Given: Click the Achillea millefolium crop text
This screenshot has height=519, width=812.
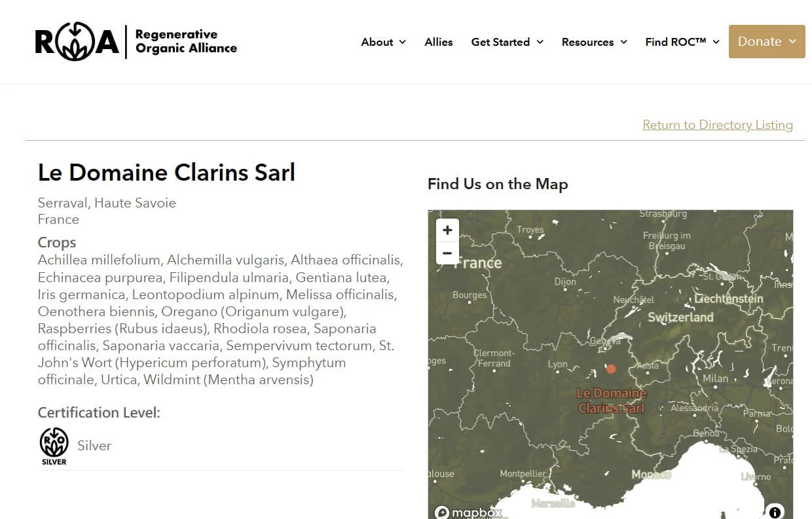Looking at the screenshot, I should coord(99,260).
